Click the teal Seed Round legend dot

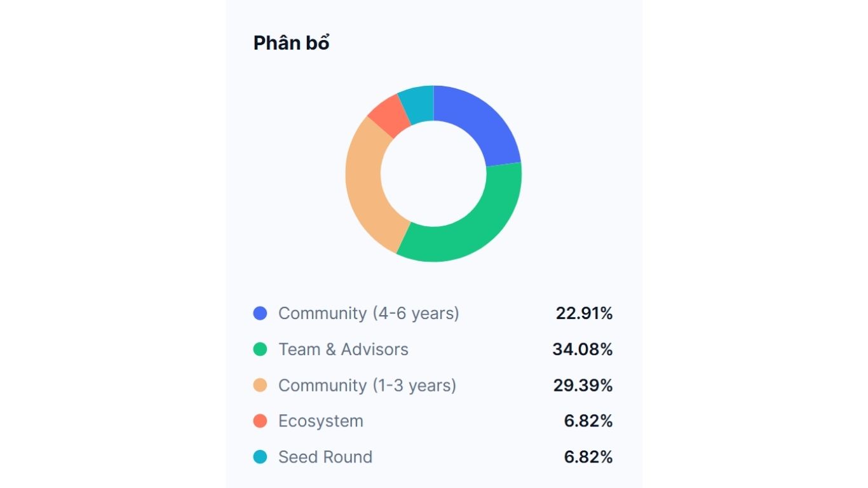[x=260, y=457]
